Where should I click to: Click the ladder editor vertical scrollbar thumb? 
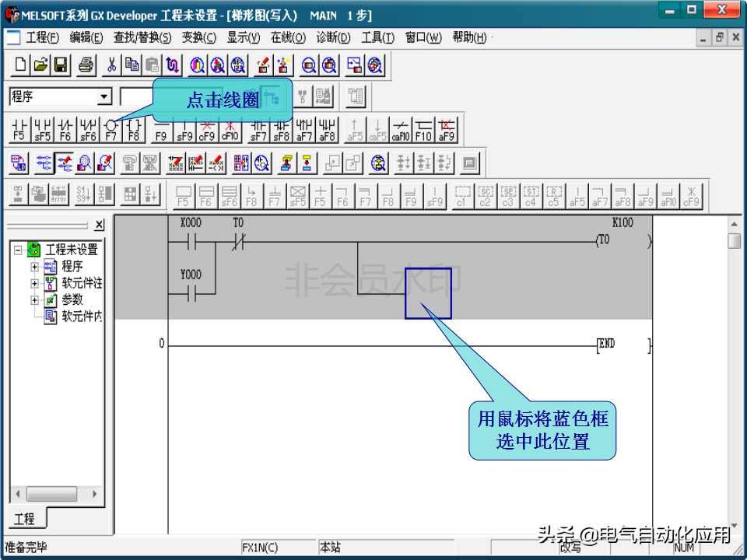[x=734, y=240]
